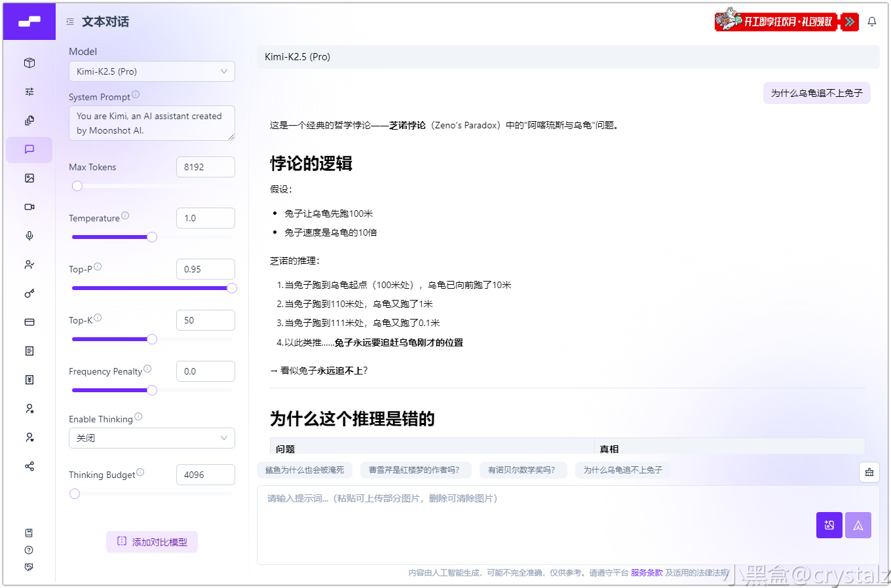The image size is (891, 588).
Task: Click the Temperature value field 1.0
Action: coord(206,218)
